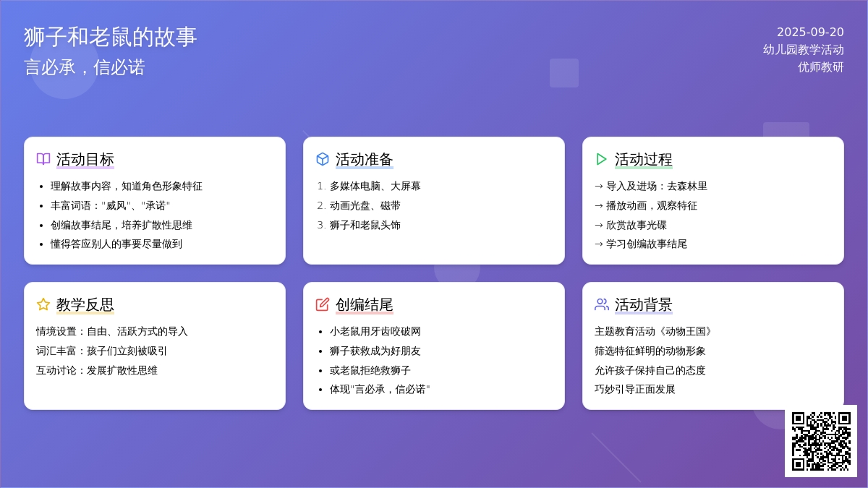This screenshot has width=868, height=488.
Task: Click the 幼儿园教学活动 label
Action: [803, 49]
